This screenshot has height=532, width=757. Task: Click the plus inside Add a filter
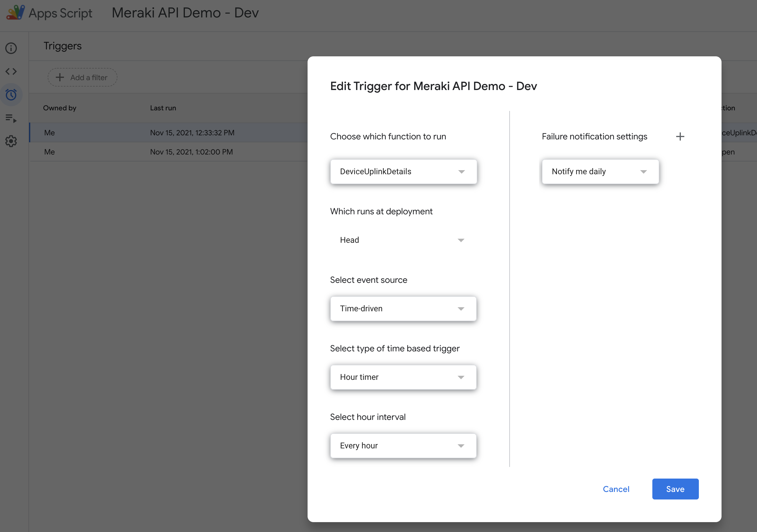60,77
